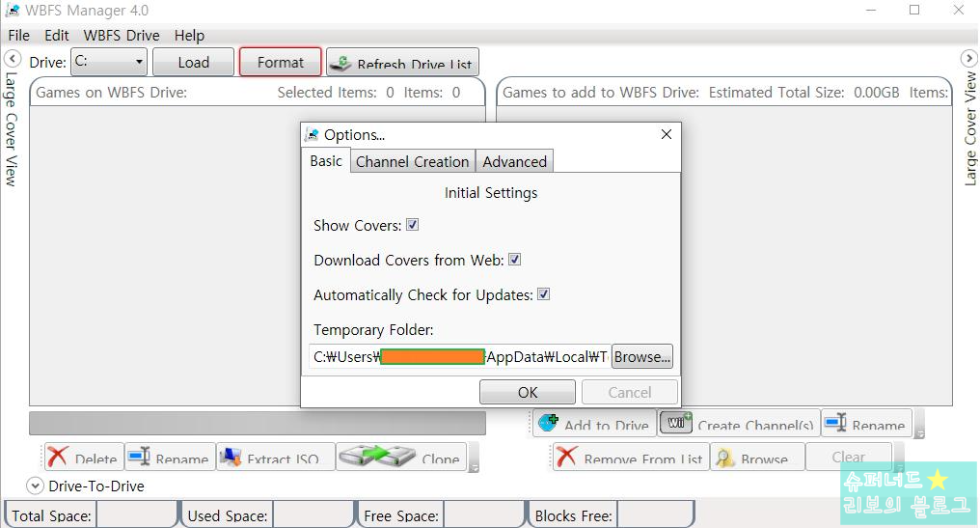
Task: Expand left Large Cover View panel
Action: 12,59
